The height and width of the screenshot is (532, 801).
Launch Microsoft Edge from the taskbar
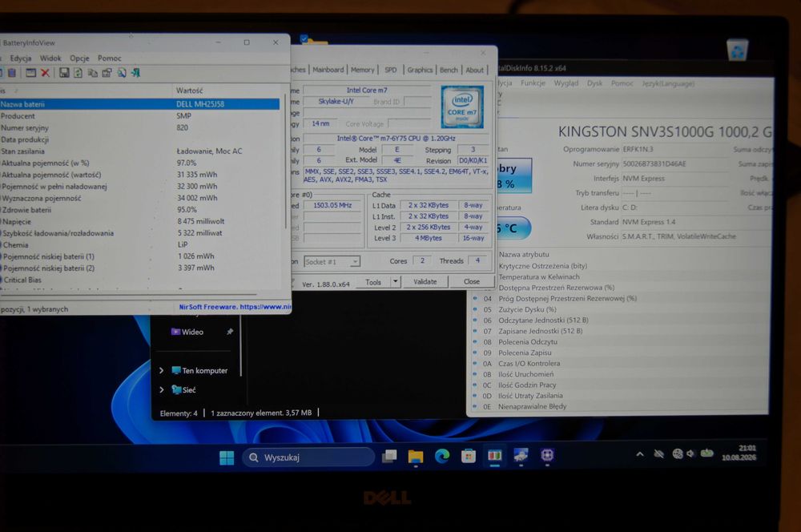[442, 455]
